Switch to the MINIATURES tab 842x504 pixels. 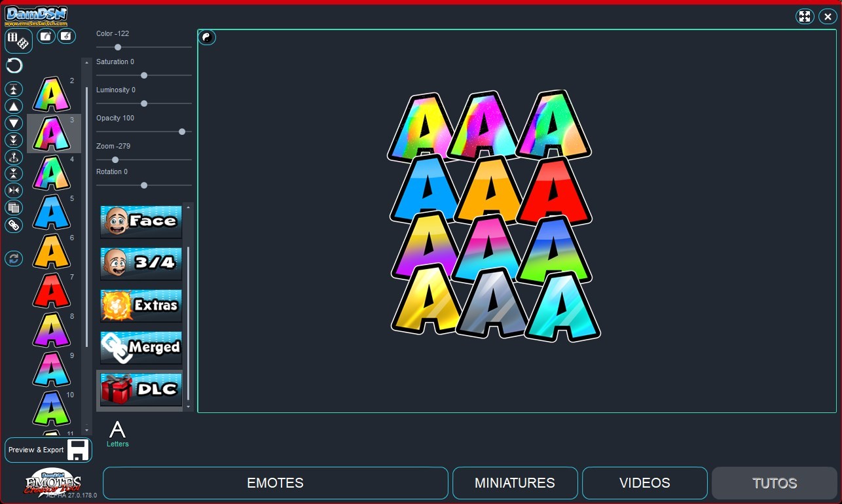click(515, 483)
